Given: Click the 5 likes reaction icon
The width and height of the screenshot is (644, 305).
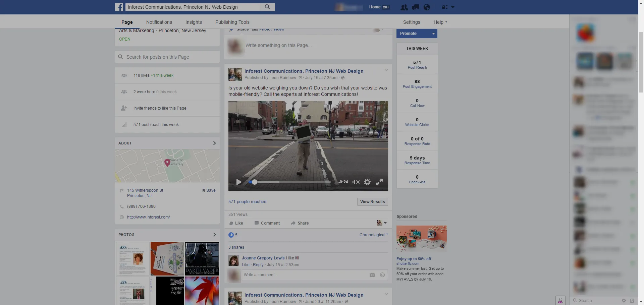Looking at the screenshot, I should 231,235.
